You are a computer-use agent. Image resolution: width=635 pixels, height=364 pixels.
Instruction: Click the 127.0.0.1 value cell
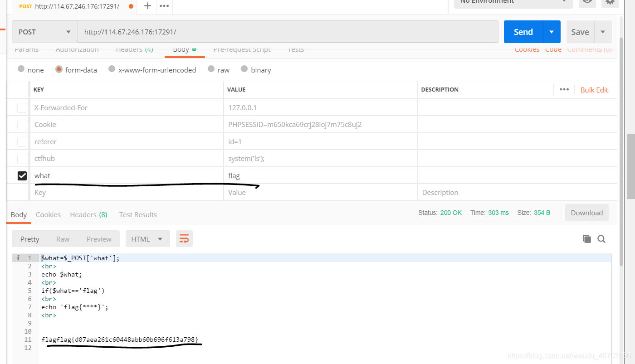321,108
